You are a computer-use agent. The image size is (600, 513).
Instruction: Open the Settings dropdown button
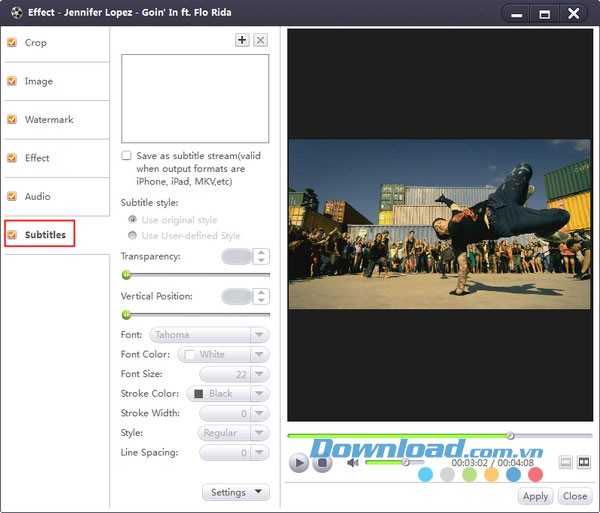coord(236,492)
